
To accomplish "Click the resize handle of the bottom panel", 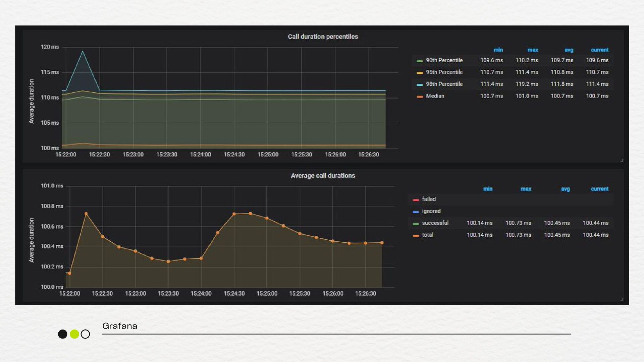I will click(x=622, y=300).
